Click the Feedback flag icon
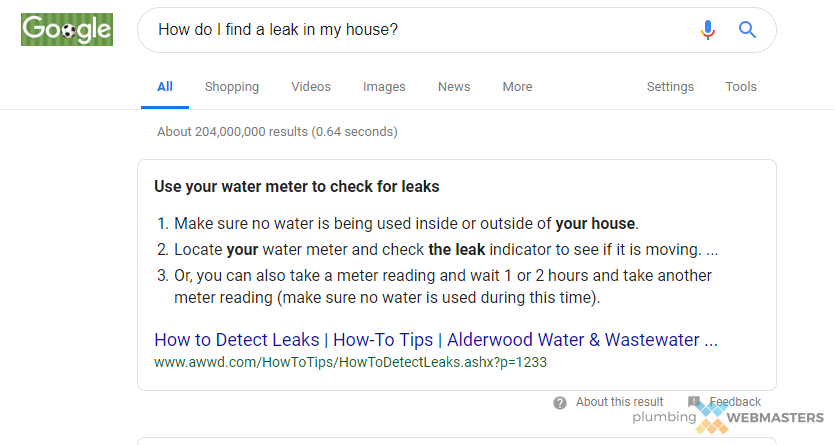Image resolution: width=834 pixels, height=445 pixels. coord(694,402)
